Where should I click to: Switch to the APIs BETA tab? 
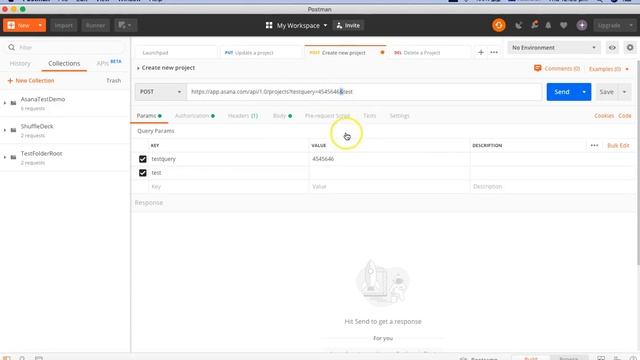(x=109, y=63)
